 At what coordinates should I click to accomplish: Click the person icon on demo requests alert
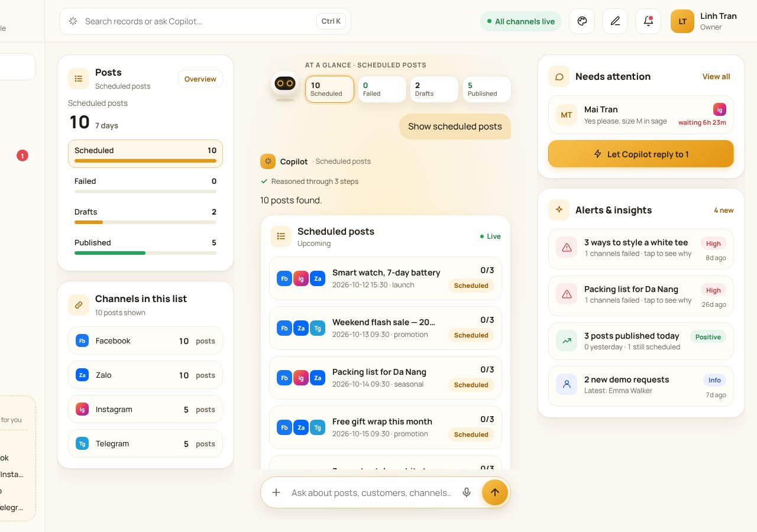pos(567,385)
